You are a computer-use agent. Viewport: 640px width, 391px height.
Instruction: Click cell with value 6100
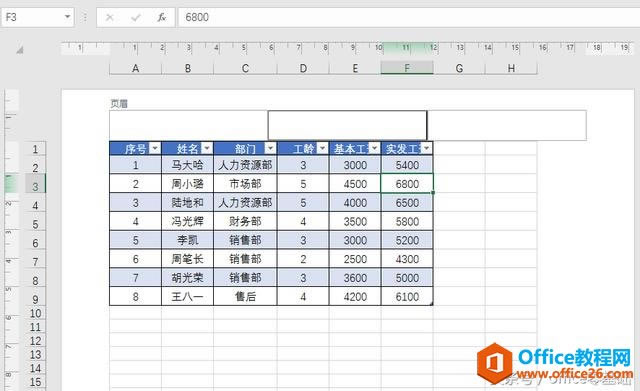point(407,296)
